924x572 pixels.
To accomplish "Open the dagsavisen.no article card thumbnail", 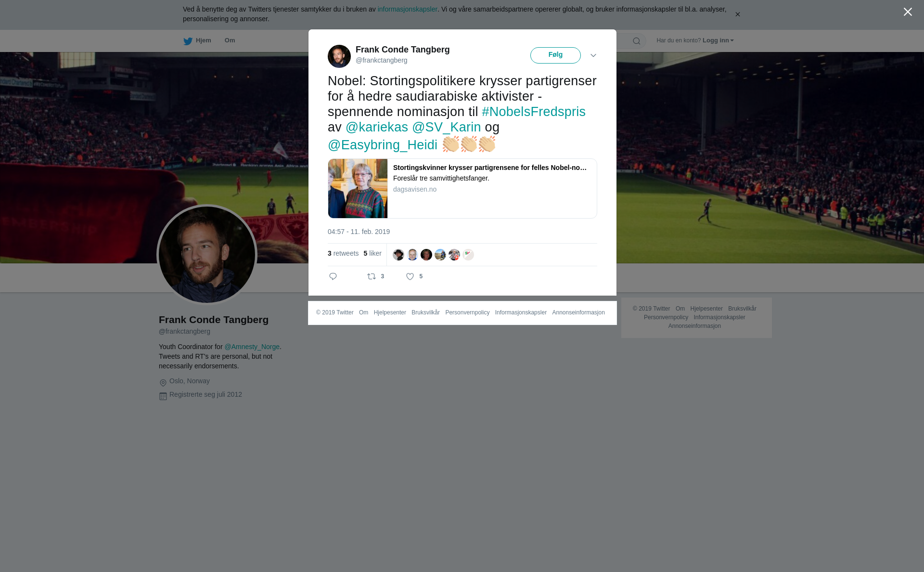I will coord(358,188).
